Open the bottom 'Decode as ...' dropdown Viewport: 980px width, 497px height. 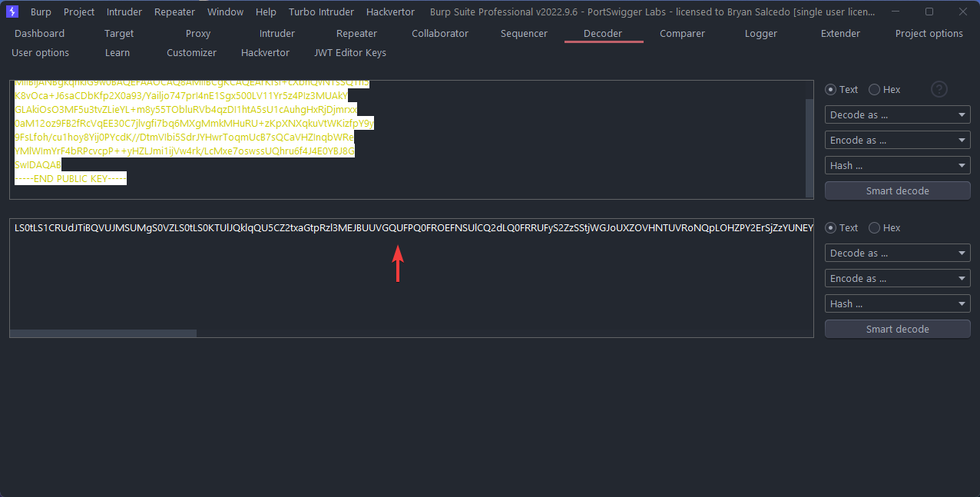(x=897, y=253)
